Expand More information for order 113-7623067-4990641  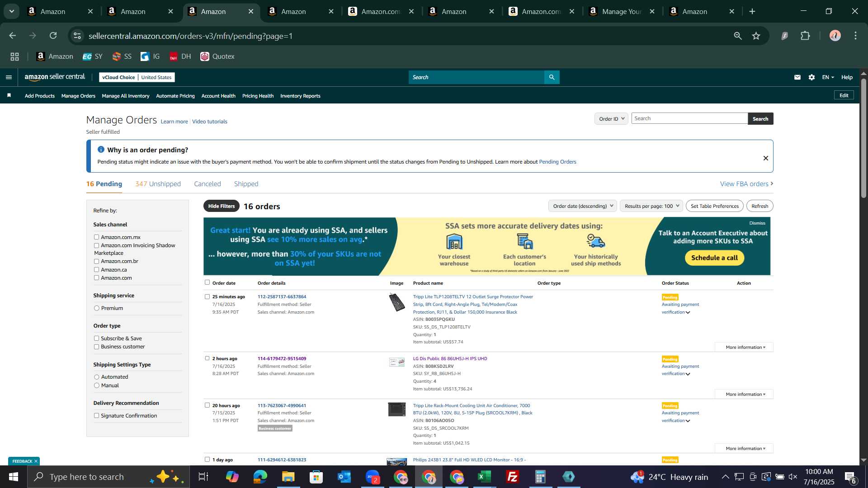pos(744,449)
